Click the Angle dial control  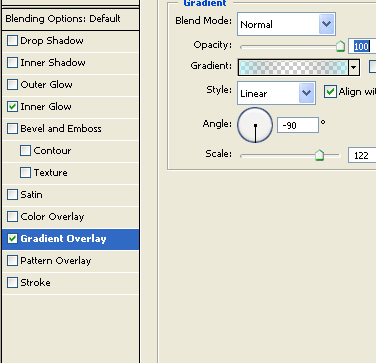[255, 125]
